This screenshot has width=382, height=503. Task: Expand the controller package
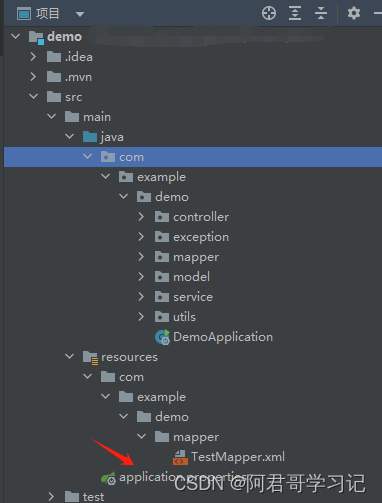coord(141,217)
